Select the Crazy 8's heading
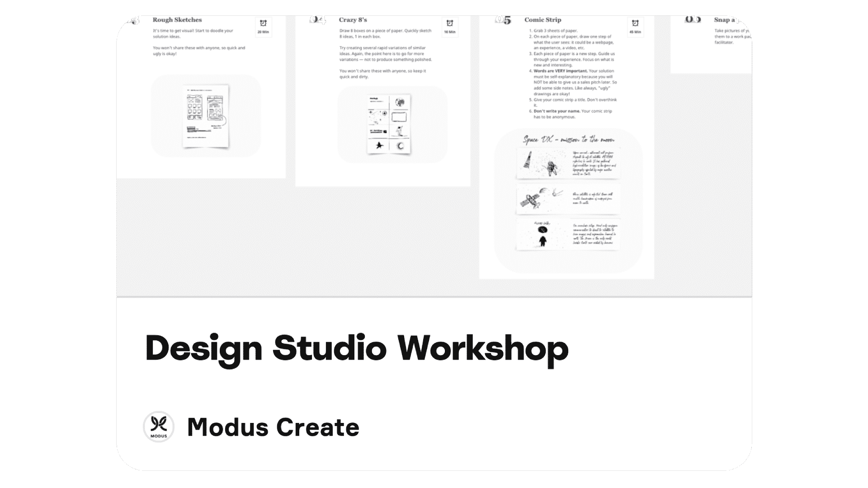Viewport: 868px width, 488px height. click(353, 20)
